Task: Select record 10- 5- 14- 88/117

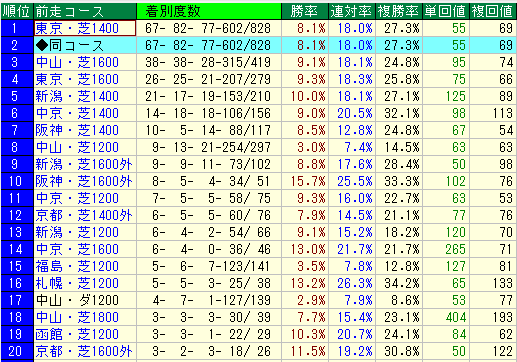Action: point(208,130)
